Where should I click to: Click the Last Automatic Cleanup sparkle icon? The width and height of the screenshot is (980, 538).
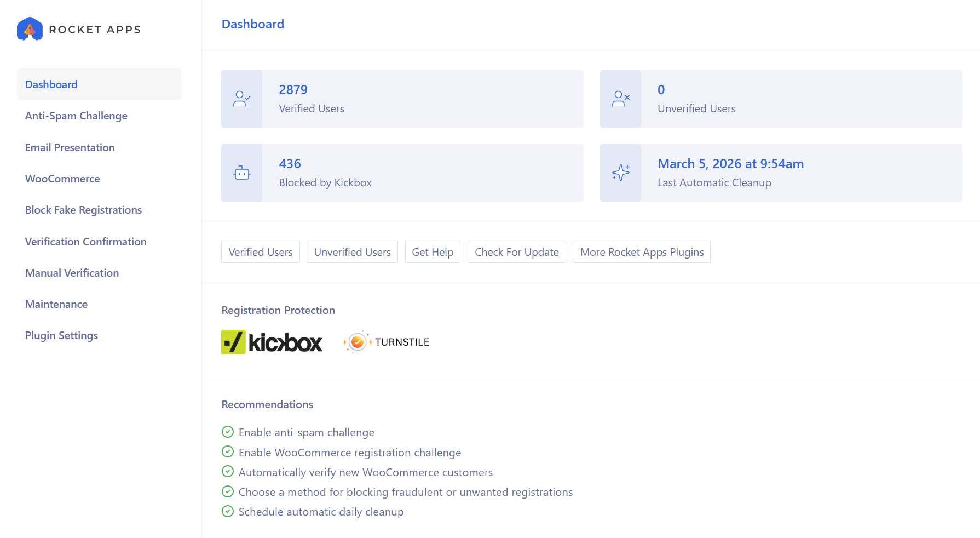point(620,173)
